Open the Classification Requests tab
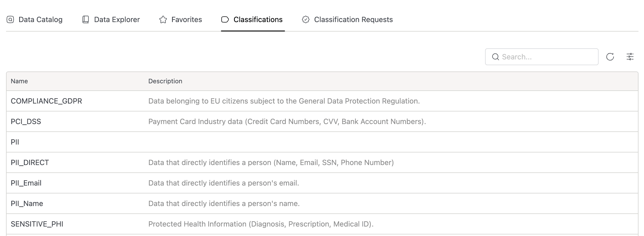The width and height of the screenshot is (644, 236). click(x=353, y=19)
